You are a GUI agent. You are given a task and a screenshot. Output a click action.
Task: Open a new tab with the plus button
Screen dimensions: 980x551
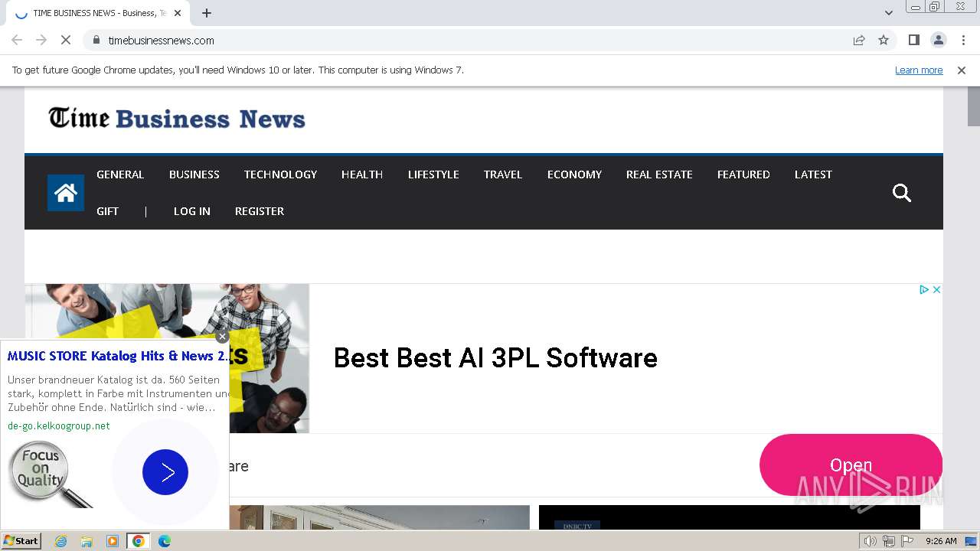coord(207,13)
